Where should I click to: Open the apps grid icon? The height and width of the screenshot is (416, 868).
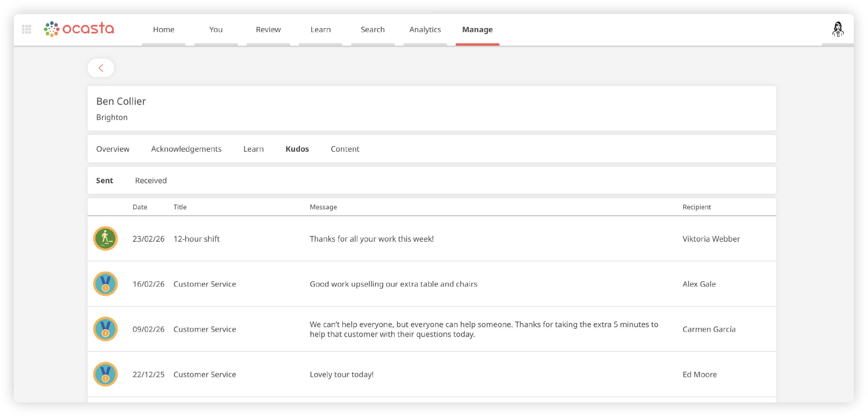26,29
